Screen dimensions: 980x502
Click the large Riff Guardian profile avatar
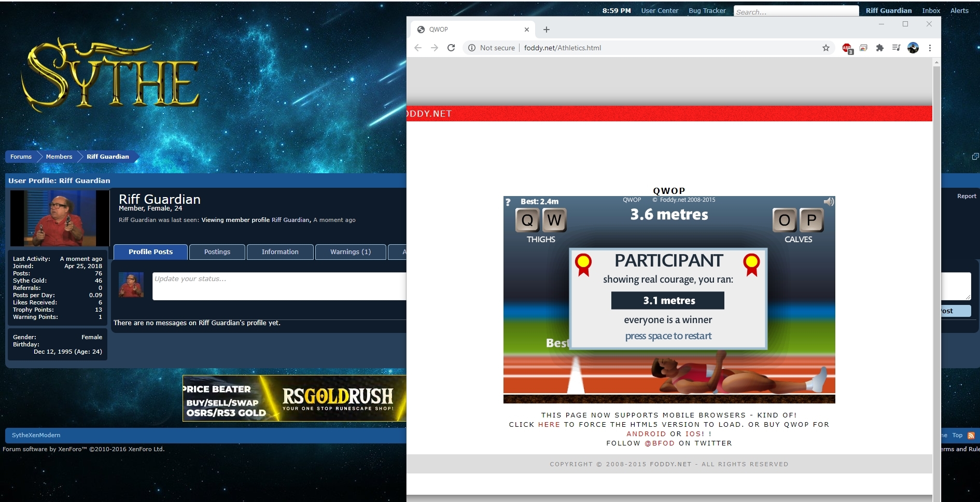click(60, 218)
